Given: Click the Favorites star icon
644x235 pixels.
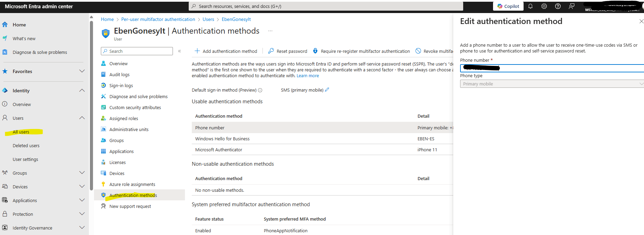Looking at the screenshot, I should pos(5,71).
